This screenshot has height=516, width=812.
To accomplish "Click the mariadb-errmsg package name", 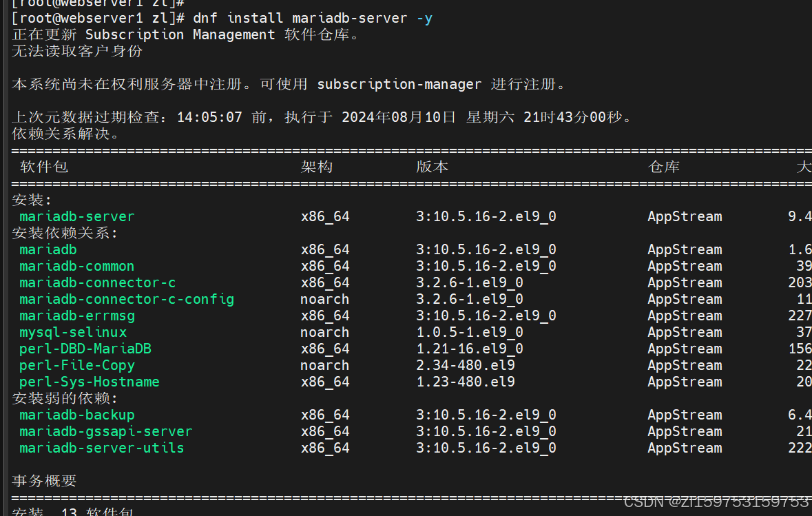I will (x=77, y=316).
